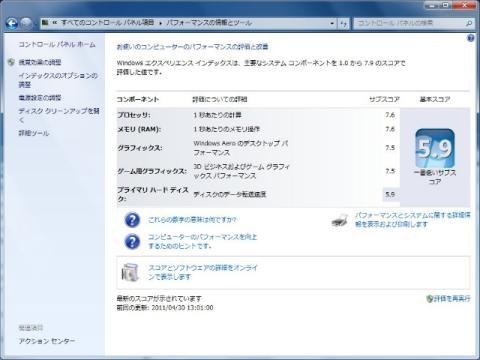Click the processor subscore 7.6

tap(390, 115)
